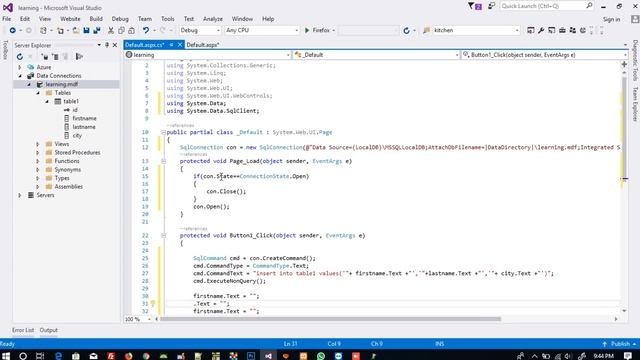
Task: Open the Debug configuration dropdown
Action: (200, 30)
